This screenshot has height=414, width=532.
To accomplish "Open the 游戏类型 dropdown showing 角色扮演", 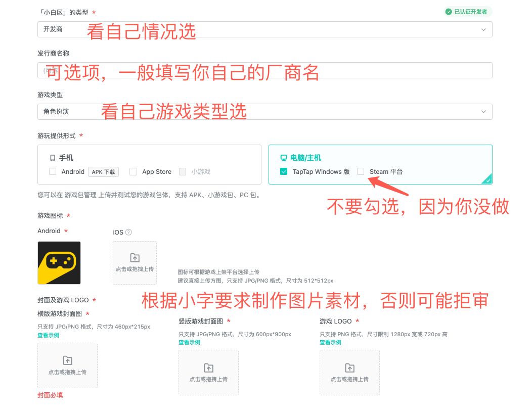I will [264, 112].
